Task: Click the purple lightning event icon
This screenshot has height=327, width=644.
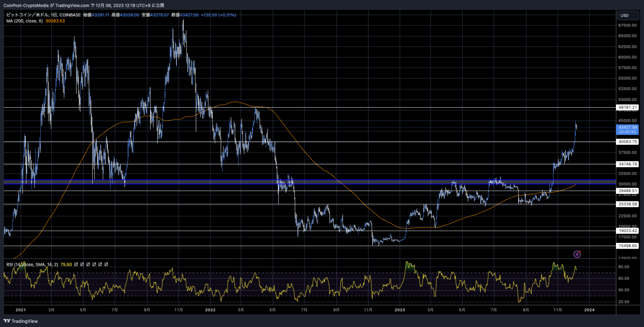Action: [x=577, y=254]
